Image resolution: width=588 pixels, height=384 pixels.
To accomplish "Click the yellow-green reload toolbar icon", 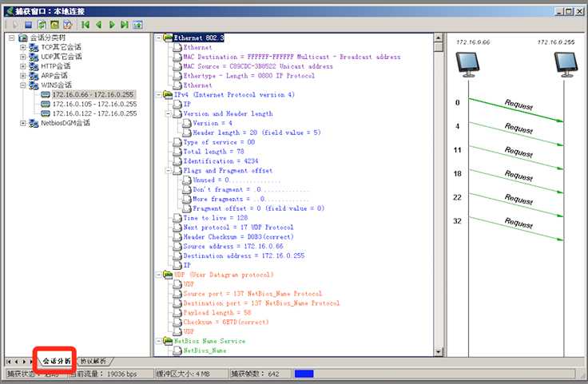I will tap(55, 25).
